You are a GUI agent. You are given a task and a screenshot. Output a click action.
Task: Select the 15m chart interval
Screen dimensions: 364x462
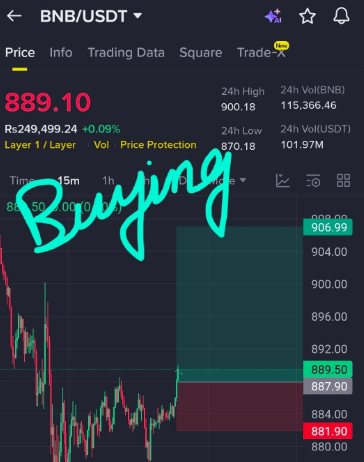pyautogui.click(x=69, y=181)
